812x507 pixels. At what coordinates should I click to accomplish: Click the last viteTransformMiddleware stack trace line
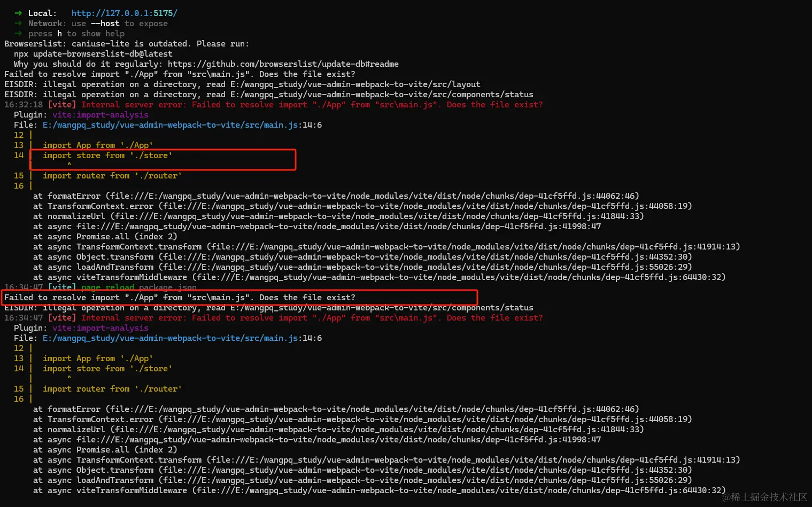[380, 490]
